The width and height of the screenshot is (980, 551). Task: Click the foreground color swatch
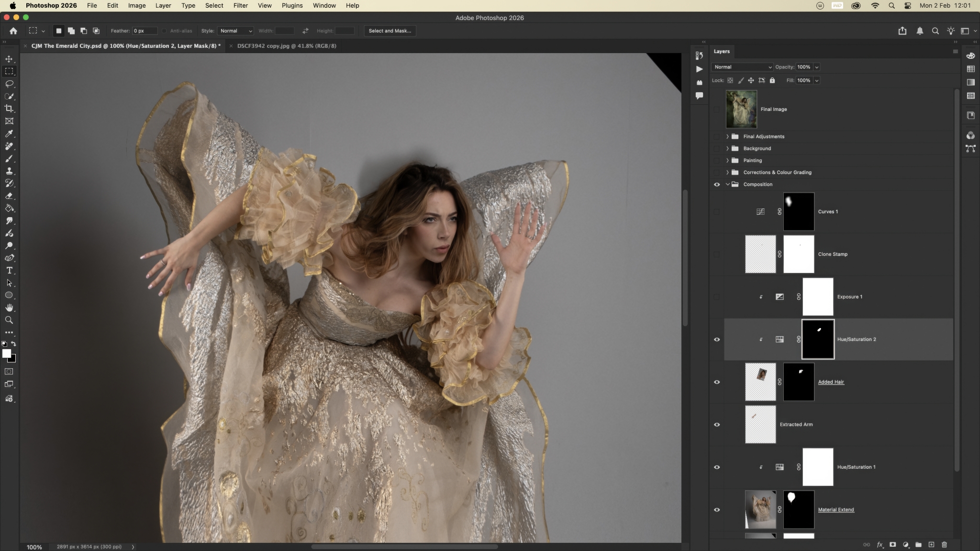tap(6, 353)
